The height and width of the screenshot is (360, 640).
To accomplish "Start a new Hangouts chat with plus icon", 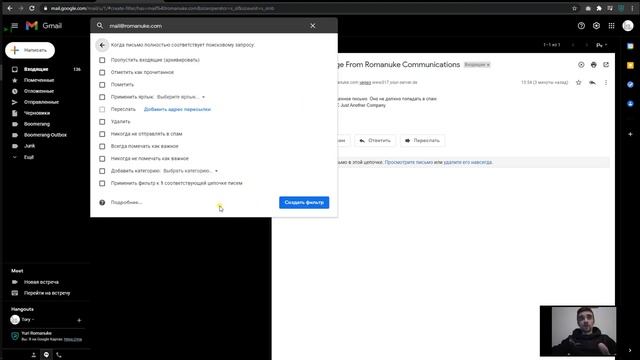I will click(79, 320).
